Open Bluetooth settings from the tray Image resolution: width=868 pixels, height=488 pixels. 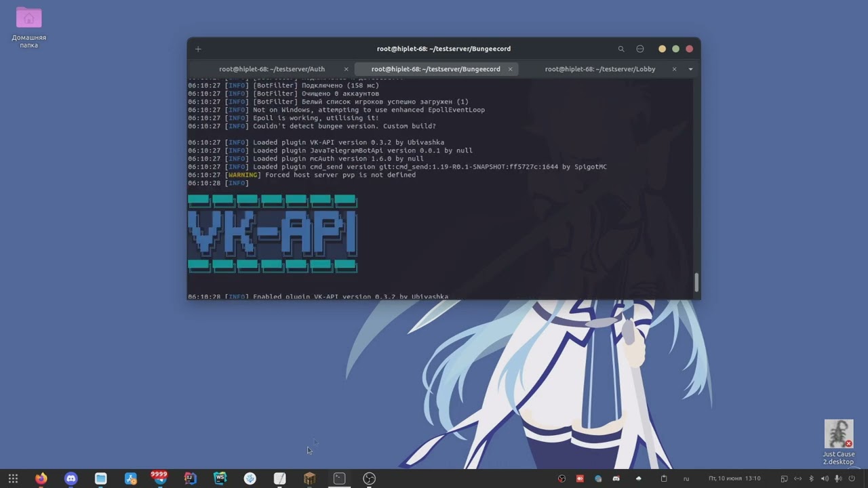pos(812,479)
